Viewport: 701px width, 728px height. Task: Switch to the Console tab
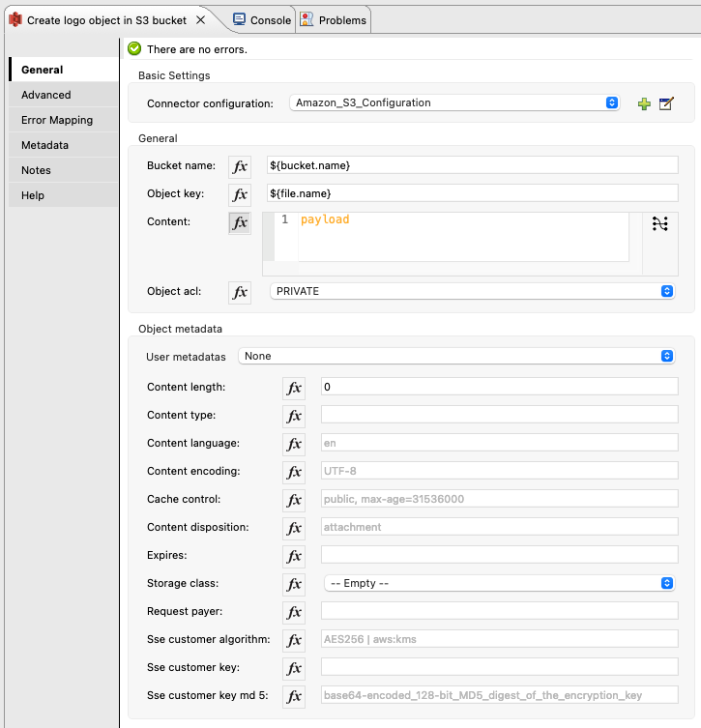[261, 20]
